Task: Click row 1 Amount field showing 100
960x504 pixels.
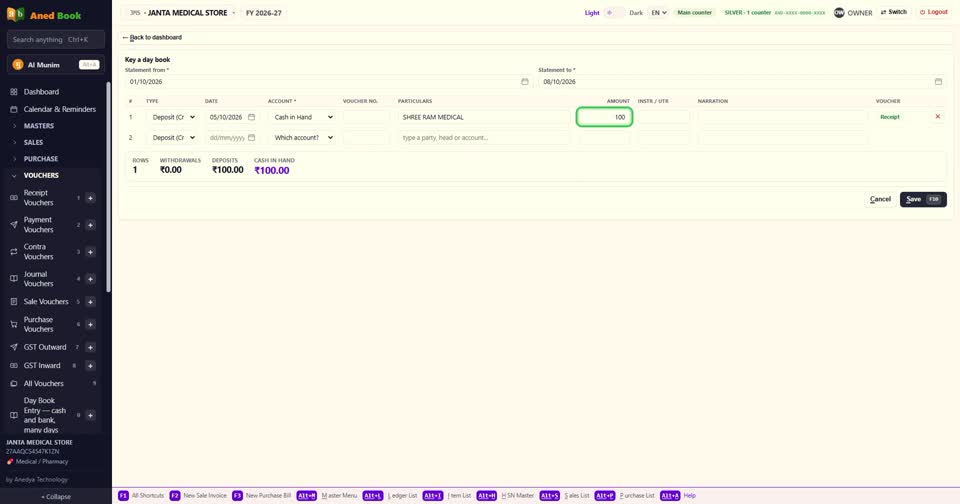Action: [x=604, y=117]
